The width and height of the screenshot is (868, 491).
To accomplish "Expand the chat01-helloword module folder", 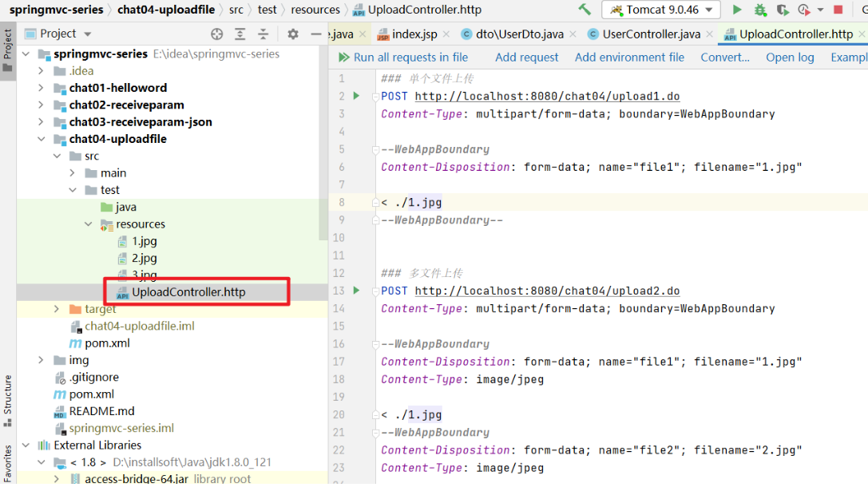I will 41,88.
